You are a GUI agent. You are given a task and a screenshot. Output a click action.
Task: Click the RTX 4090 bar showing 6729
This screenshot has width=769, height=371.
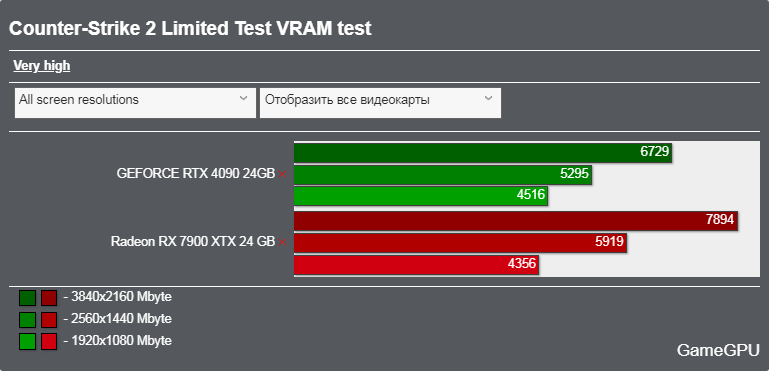pos(483,152)
